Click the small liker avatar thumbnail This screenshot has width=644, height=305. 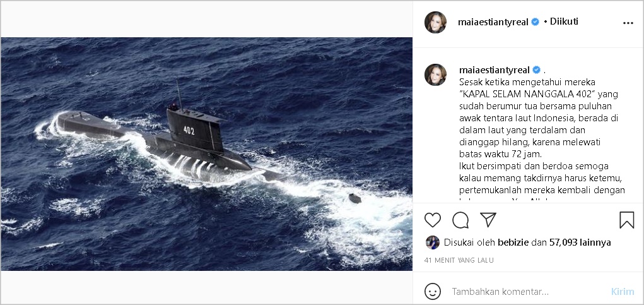[x=433, y=242]
